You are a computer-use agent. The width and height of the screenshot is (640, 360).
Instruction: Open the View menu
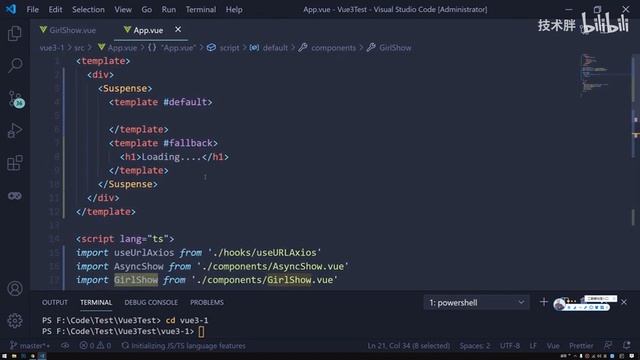[123, 9]
